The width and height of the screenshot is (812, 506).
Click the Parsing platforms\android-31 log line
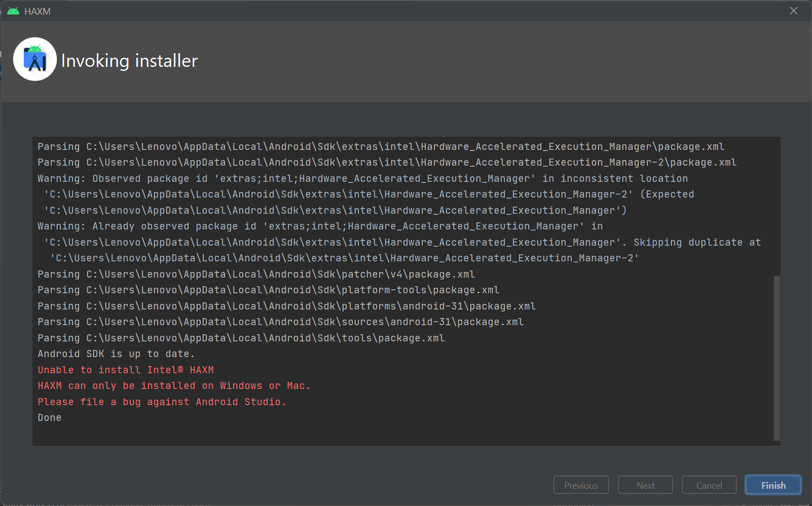(287, 306)
